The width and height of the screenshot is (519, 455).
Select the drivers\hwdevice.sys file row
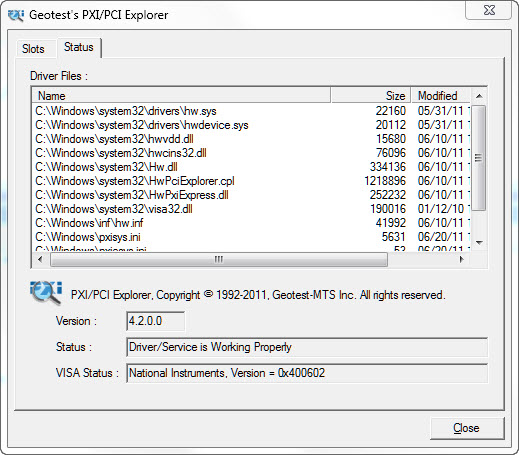pos(252,125)
